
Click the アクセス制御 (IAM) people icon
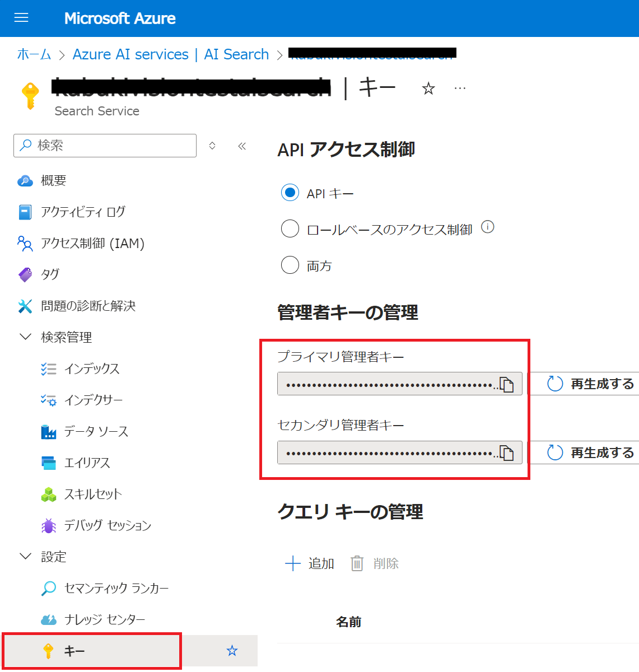[25, 243]
